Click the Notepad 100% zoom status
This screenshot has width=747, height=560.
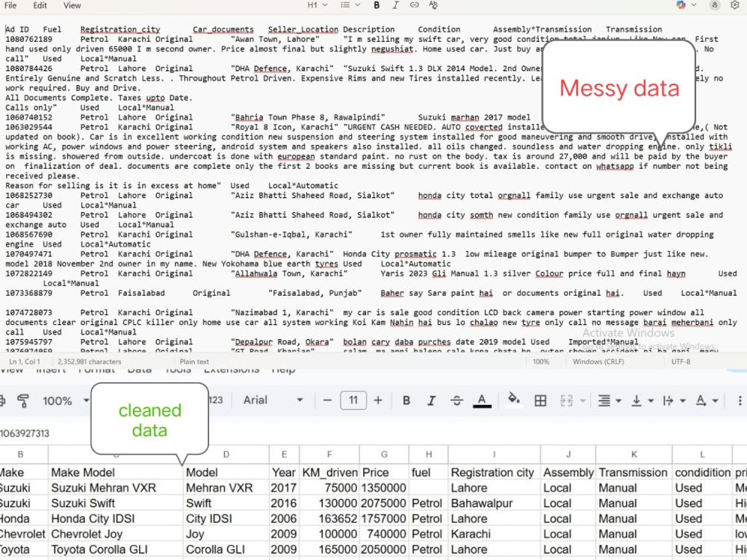point(541,361)
